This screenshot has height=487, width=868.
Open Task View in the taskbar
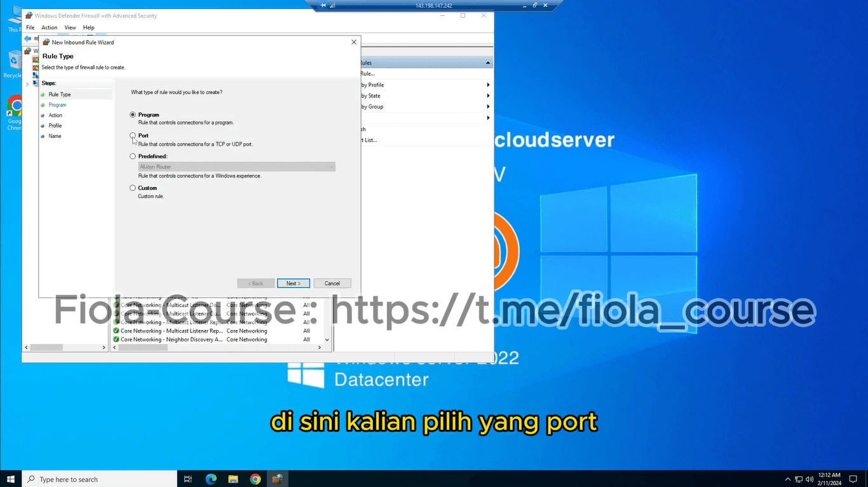click(x=188, y=479)
